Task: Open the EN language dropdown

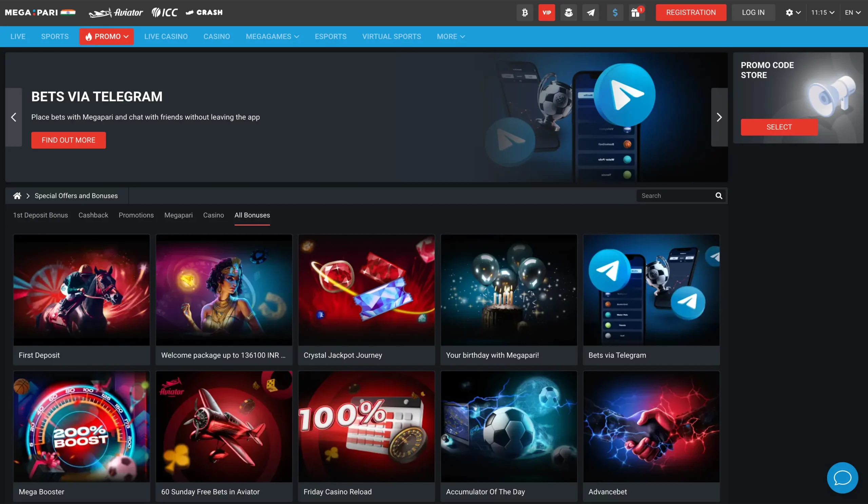Action: (852, 13)
